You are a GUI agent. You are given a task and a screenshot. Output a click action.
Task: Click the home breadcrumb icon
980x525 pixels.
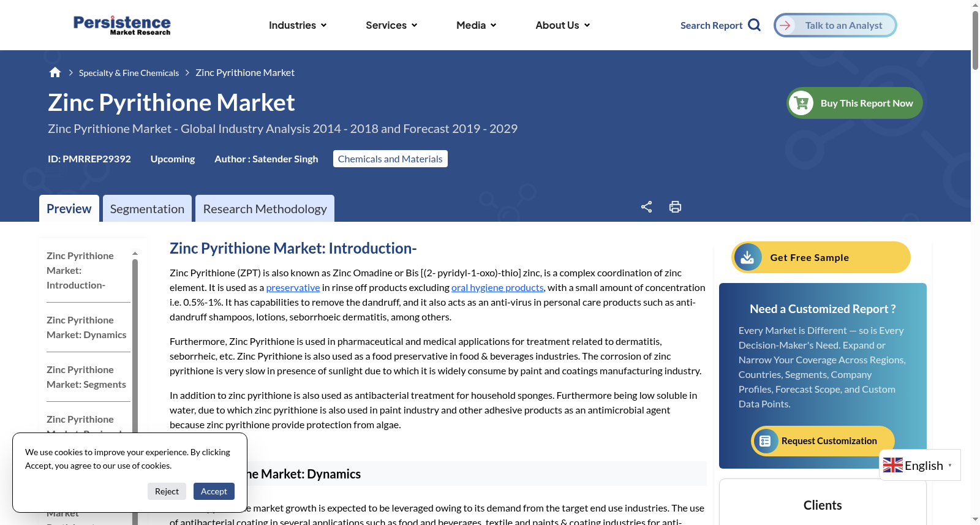[x=55, y=72]
